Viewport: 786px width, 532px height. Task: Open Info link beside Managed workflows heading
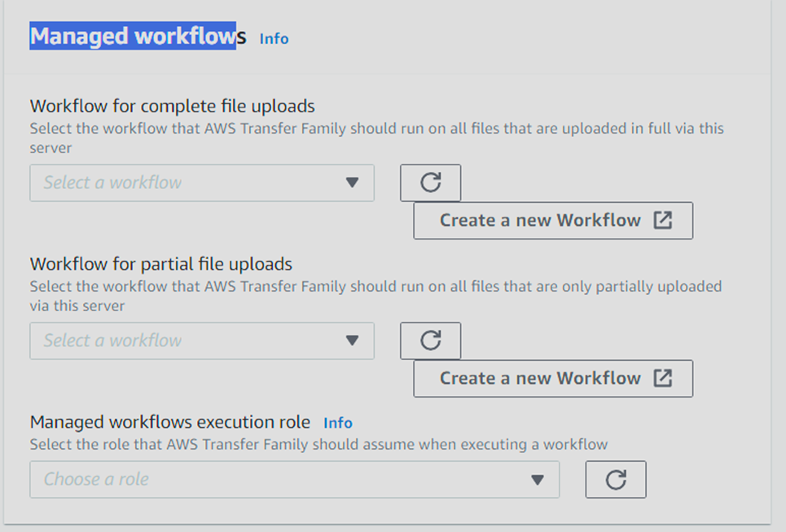pyautogui.click(x=274, y=38)
